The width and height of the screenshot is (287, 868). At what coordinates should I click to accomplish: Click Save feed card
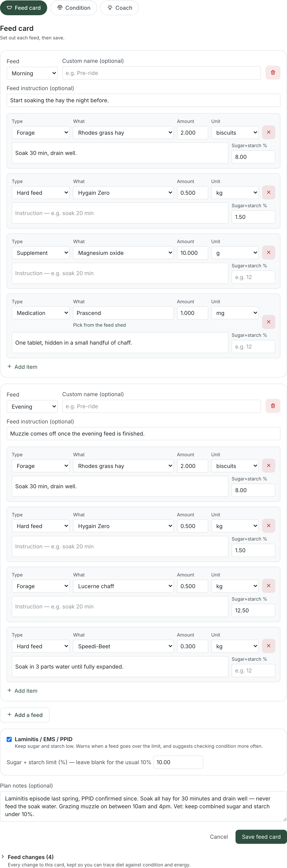click(261, 837)
